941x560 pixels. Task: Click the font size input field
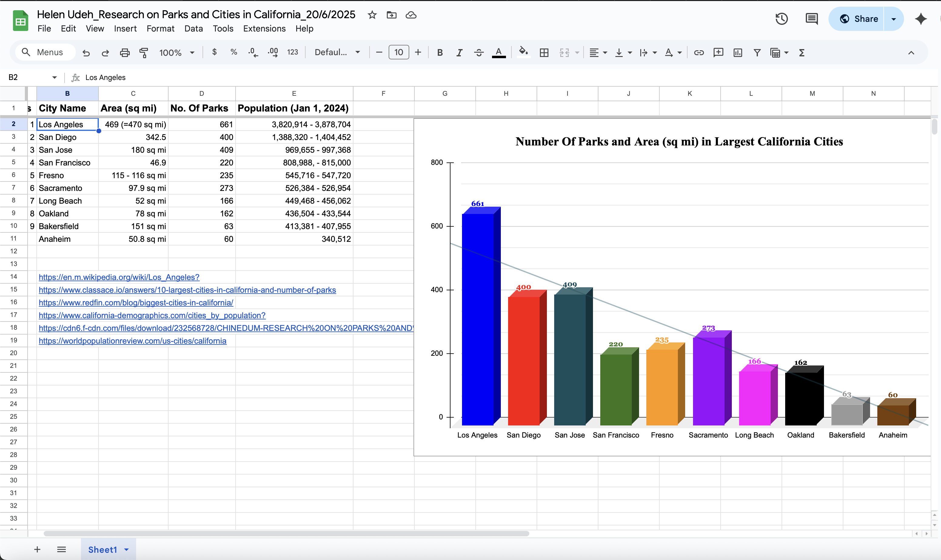point(399,52)
